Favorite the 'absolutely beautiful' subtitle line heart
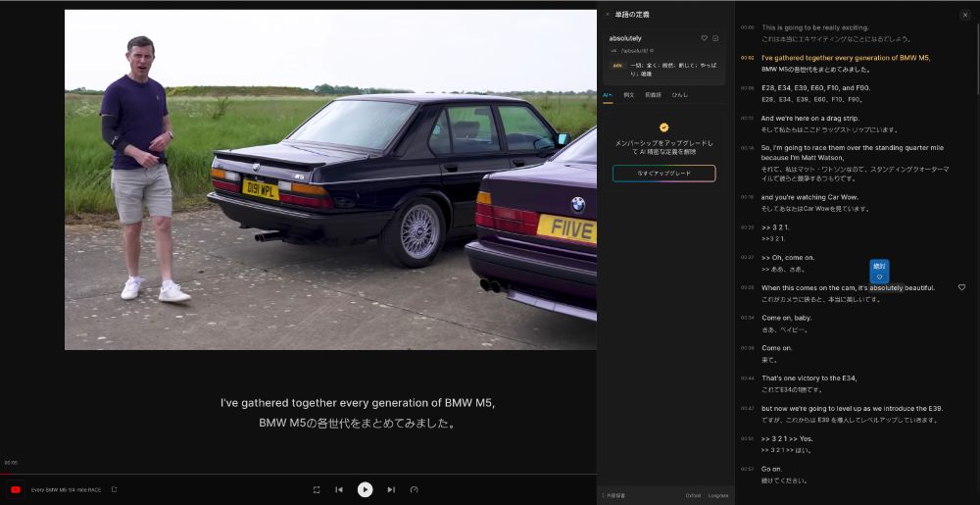Screen dimensions: 980x505 (962, 287)
